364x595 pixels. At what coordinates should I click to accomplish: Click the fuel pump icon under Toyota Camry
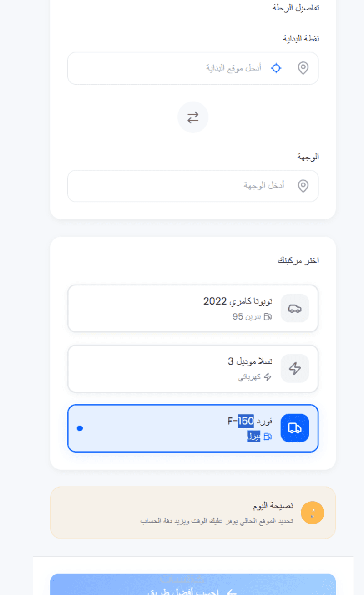pos(268,316)
